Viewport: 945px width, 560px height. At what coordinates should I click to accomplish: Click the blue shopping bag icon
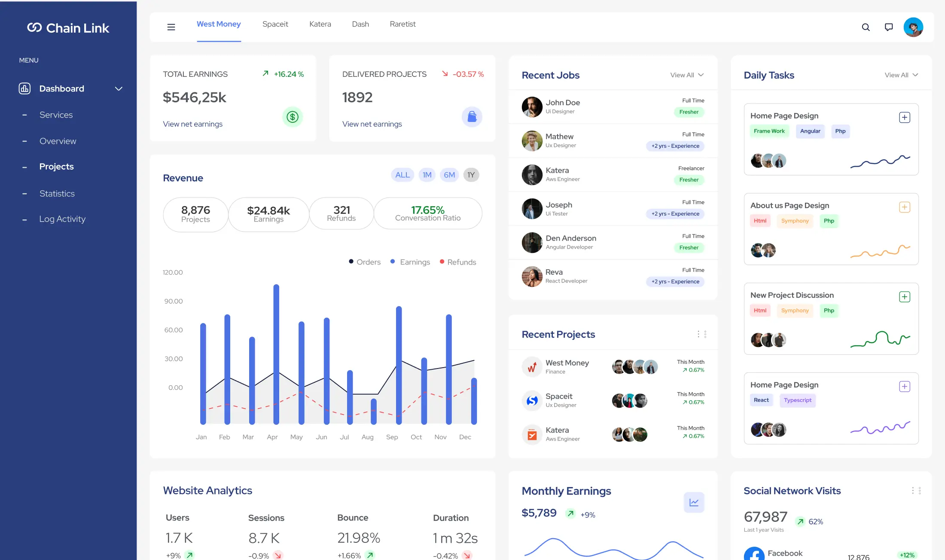(472, 117)
